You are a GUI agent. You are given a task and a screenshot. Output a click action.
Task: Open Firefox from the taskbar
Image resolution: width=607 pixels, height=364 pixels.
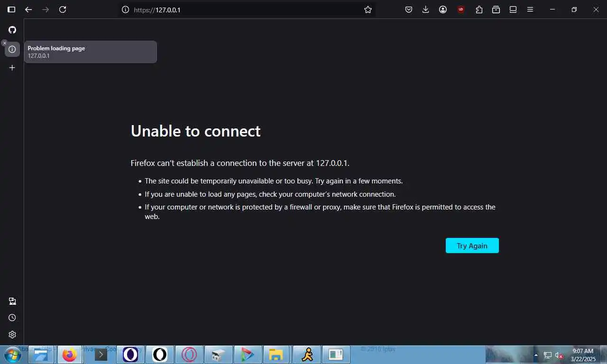[70, 355]
